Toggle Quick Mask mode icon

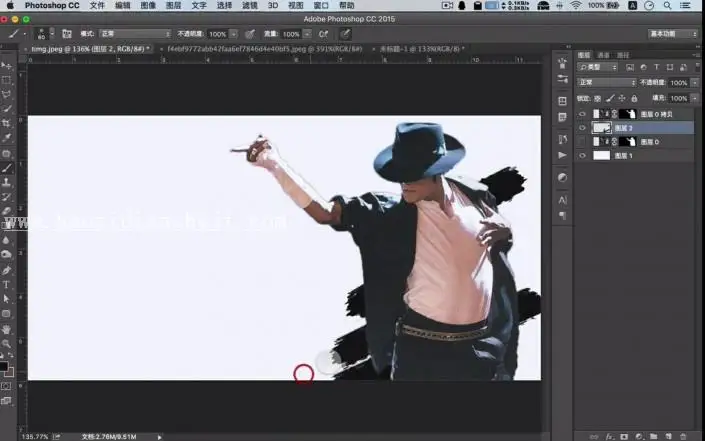[6, 386]
